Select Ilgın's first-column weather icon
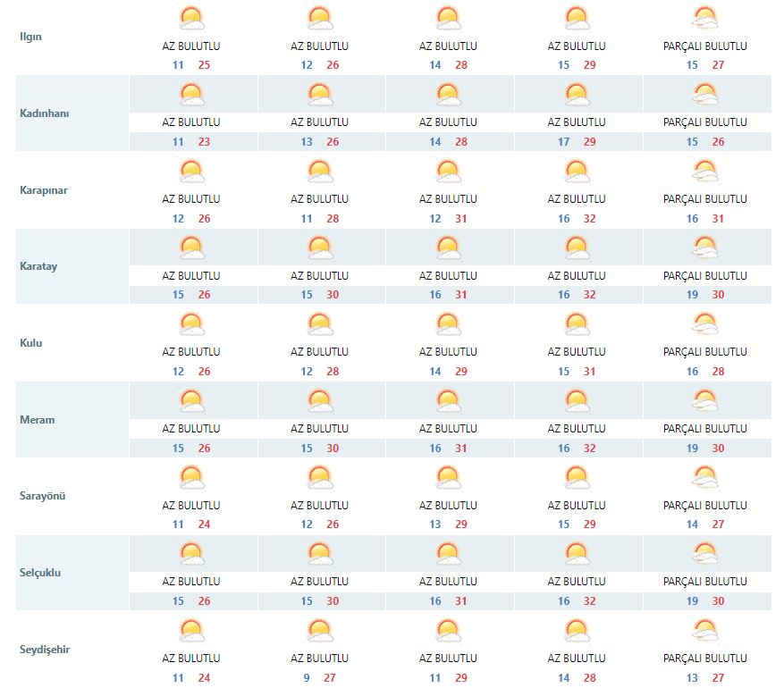 pos(191,19)
